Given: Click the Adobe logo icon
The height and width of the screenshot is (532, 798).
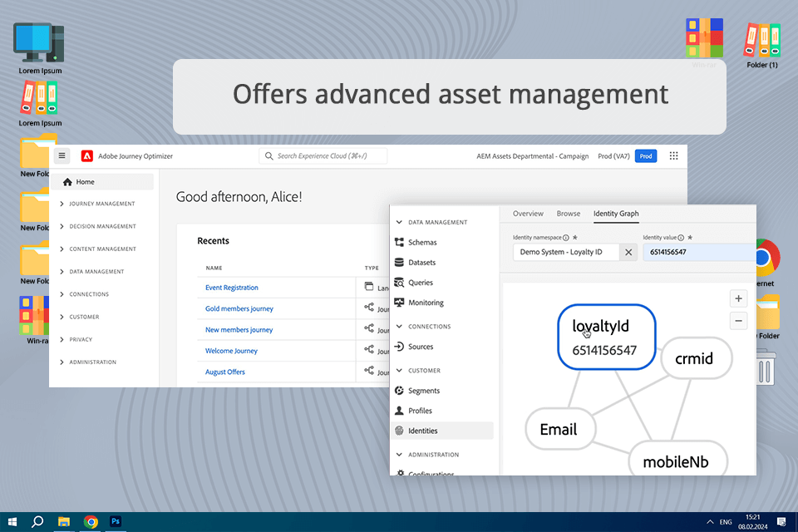Looking at the screenshot, I should 87,156.
